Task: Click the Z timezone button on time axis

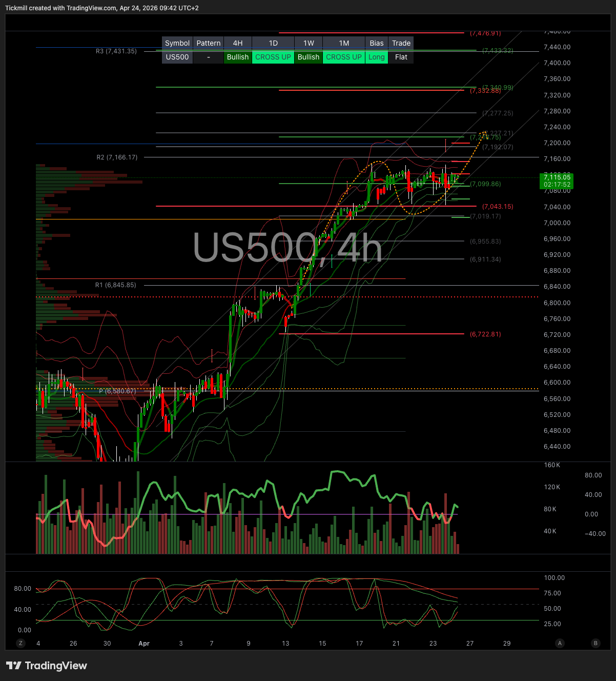Action: coord(21,643)
